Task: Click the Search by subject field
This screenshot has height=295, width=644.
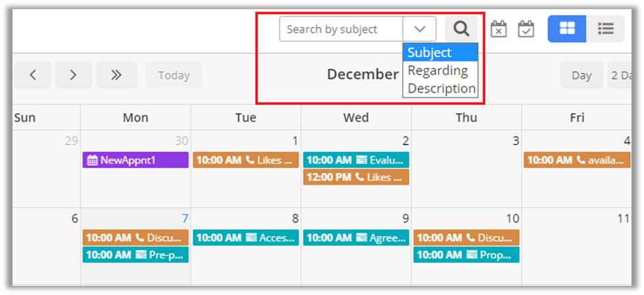Action: pyautogui.click(x=341, y=29)
